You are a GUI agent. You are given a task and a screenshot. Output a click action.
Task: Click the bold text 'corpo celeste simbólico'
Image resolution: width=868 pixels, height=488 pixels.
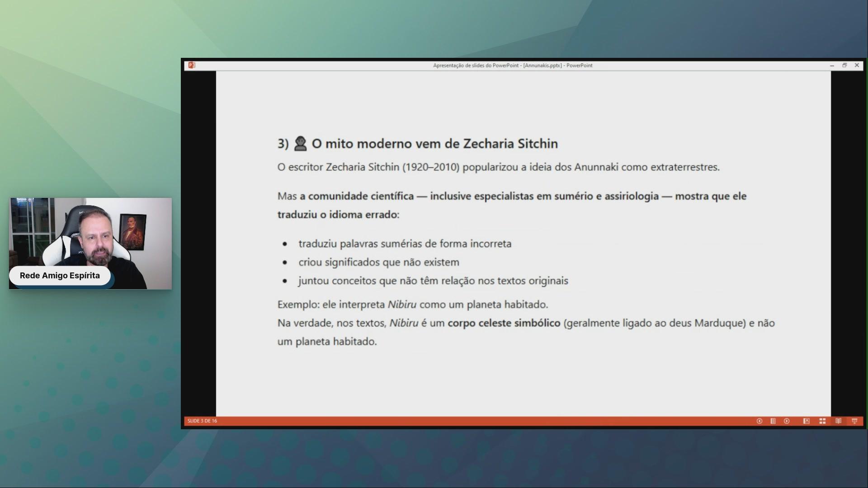[504, 323]
